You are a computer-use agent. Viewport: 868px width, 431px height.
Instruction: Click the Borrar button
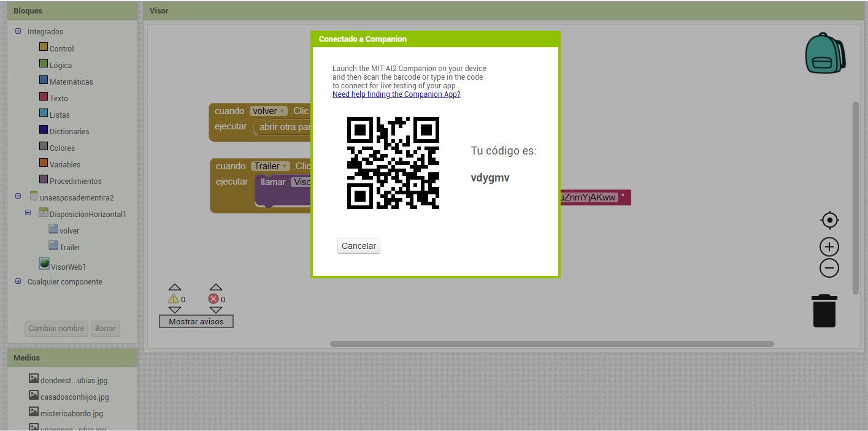tap(106, 328)
